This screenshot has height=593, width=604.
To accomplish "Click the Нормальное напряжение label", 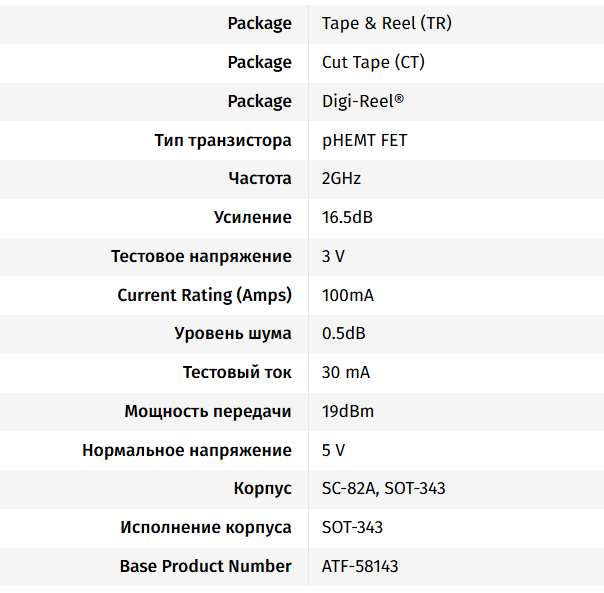I will pyautogui.click(x=187, y=450).
